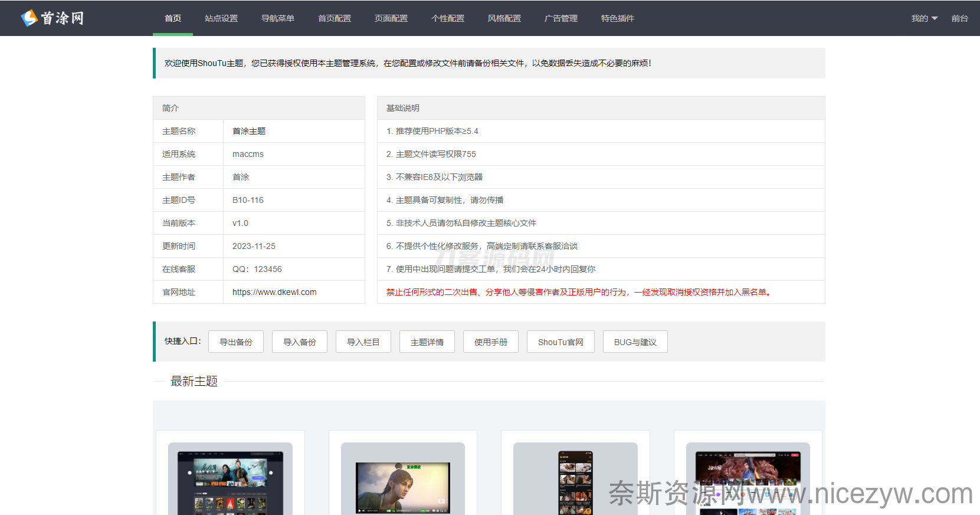Click 导出备份 button
Screen dimensions: 980x515
[x=236, y=342]
